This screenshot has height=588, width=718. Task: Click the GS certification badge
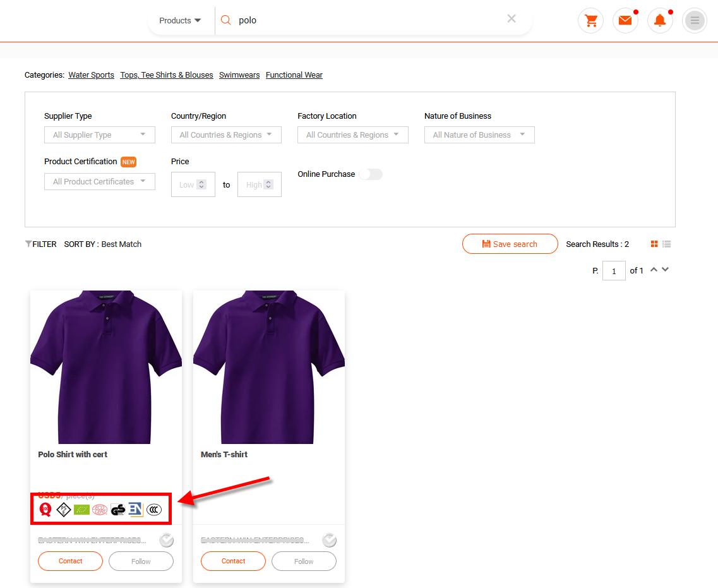(x=117, y=509)
